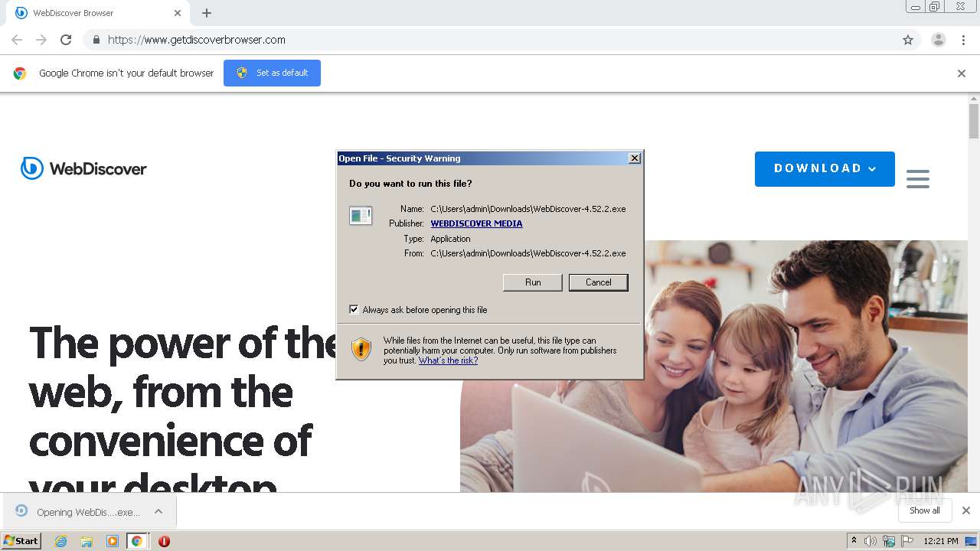
Task: Click the address bar URL
Action: pyautogui.click(x=197, y=40)
